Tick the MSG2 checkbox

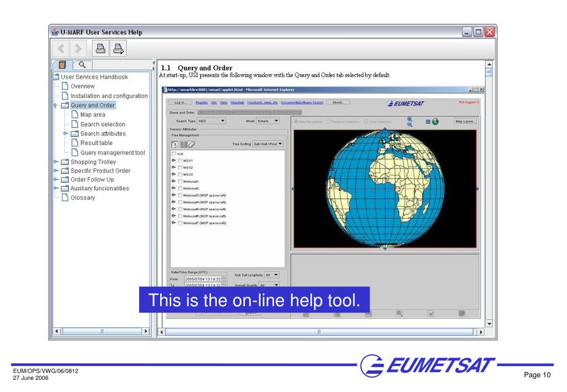[x=180, y=168]
